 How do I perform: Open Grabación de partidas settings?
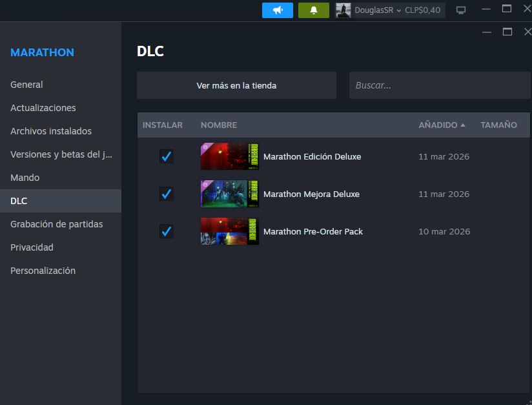57,224
